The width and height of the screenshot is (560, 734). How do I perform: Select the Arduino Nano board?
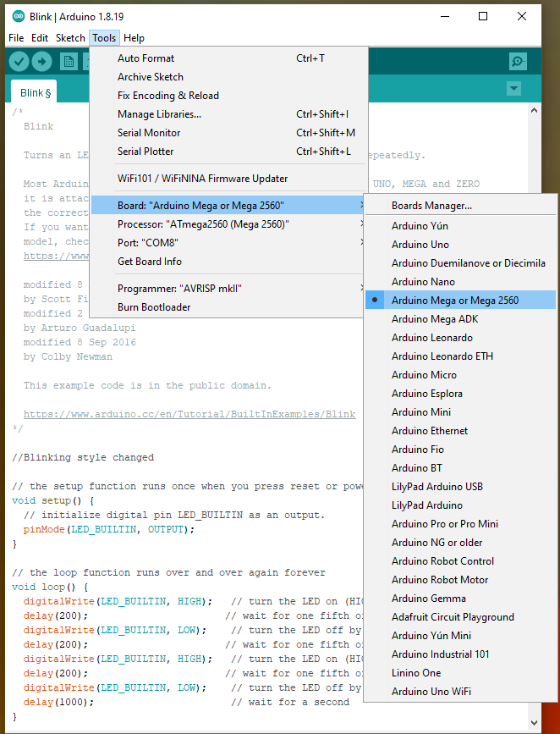point(460,282)
